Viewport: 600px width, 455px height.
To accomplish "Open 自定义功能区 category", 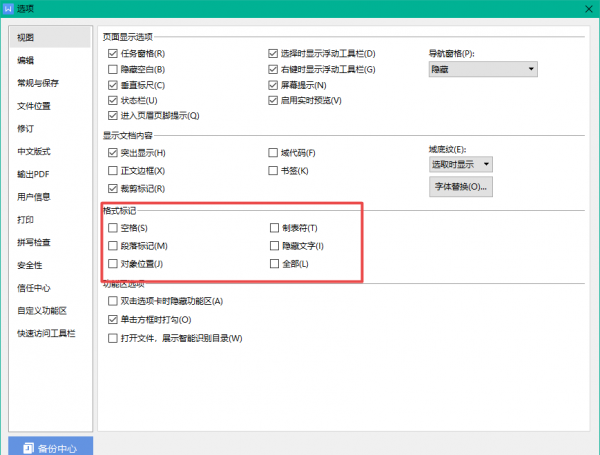I will pyautogui.click(x=42, y=311).
